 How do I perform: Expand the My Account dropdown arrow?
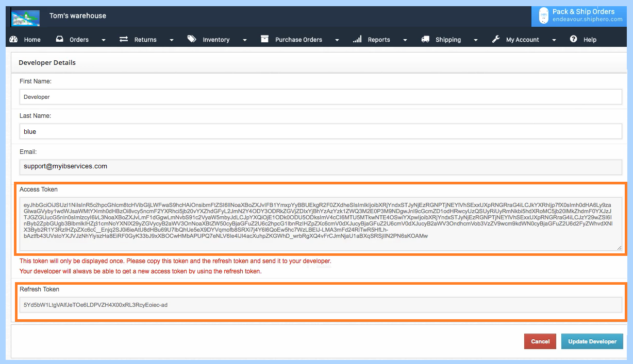(x=554, y=40)
